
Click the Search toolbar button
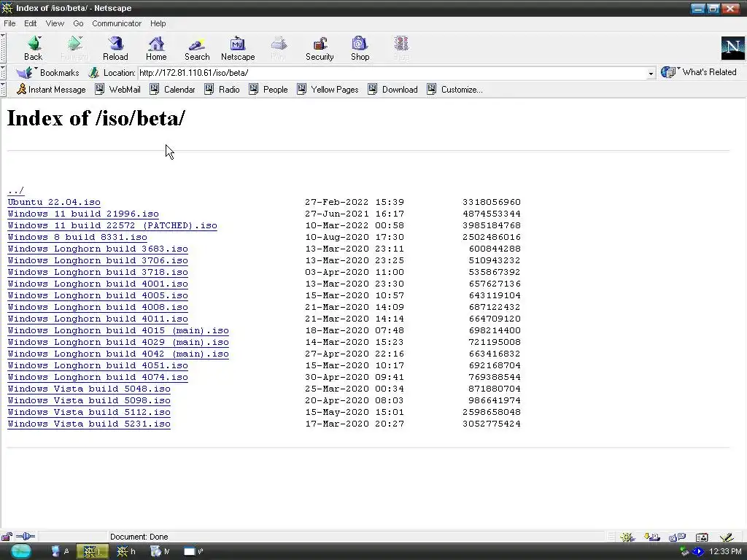point(197,48)
